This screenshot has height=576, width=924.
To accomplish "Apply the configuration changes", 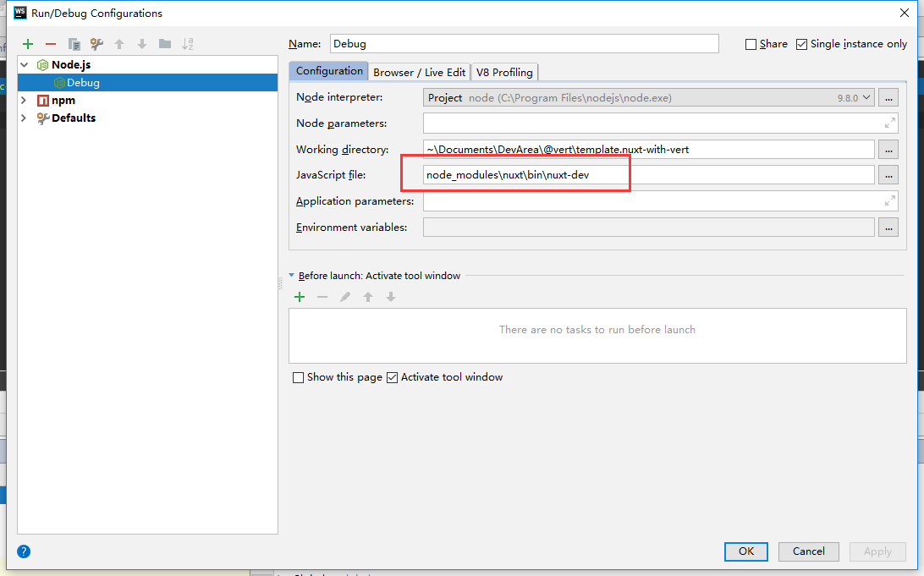I will (x=877, y=551).
